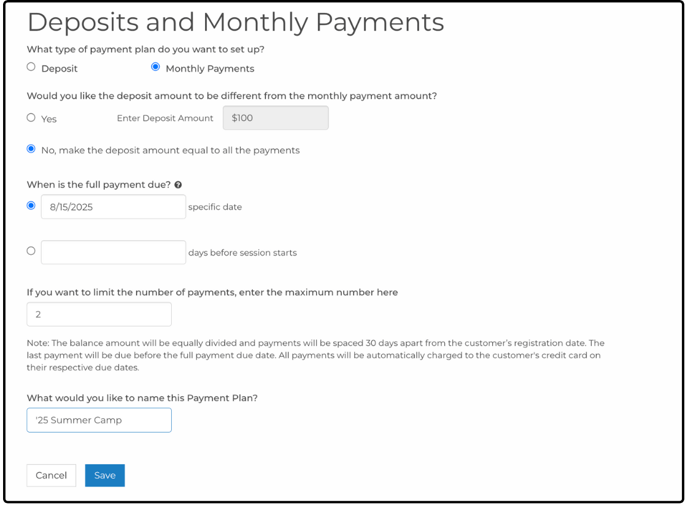Image resolution: width=688 pixels, height=506 pixels.
Task: Click the Enter Deposit Amount field
Action: tap(276, 118)
